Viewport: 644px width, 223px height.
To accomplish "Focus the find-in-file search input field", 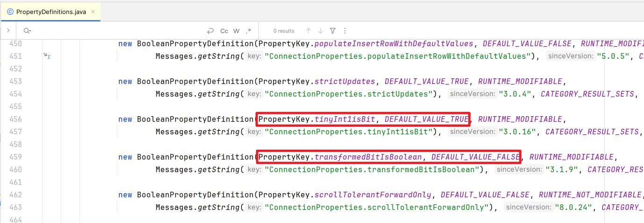I will pos(117,31).
